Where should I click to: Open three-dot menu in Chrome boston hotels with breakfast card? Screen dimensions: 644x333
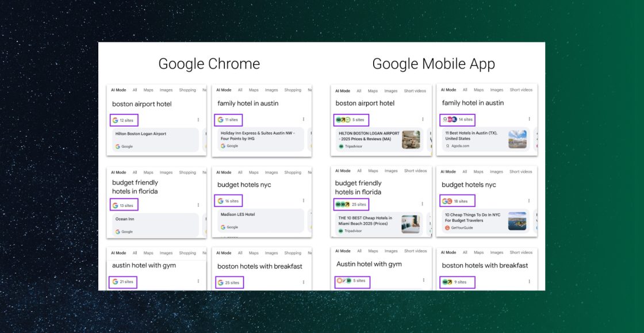click(304, 282)
